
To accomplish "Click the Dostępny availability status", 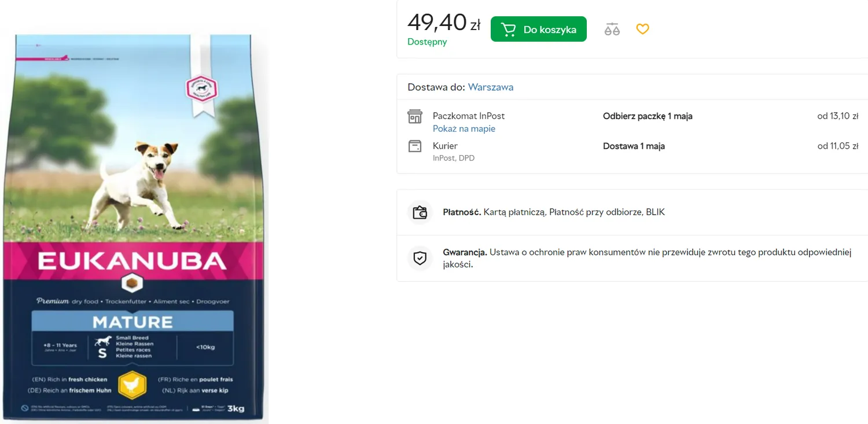I will point(427,42).
